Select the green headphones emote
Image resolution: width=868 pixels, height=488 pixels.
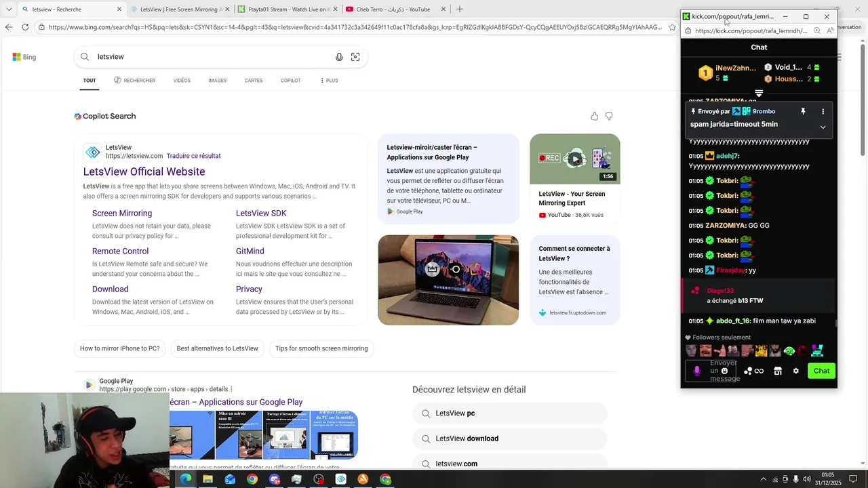pyautogui.click(x=789, y=351)
